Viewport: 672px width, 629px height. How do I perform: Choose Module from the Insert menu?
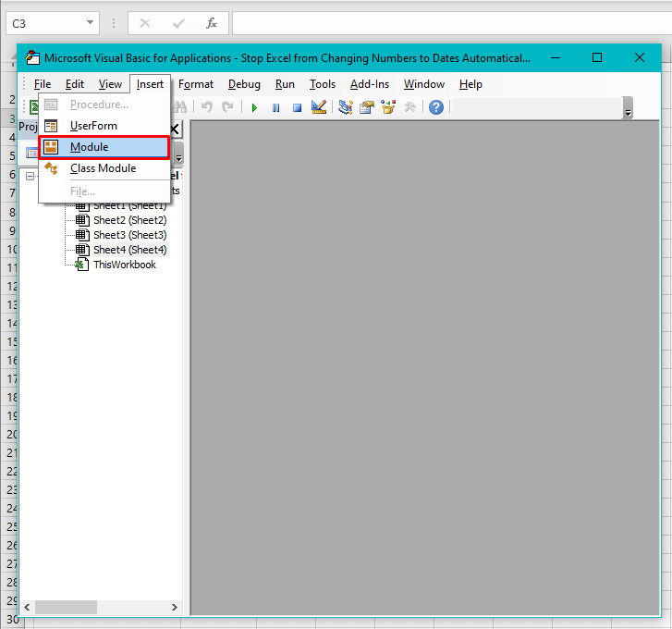point(104,147)
